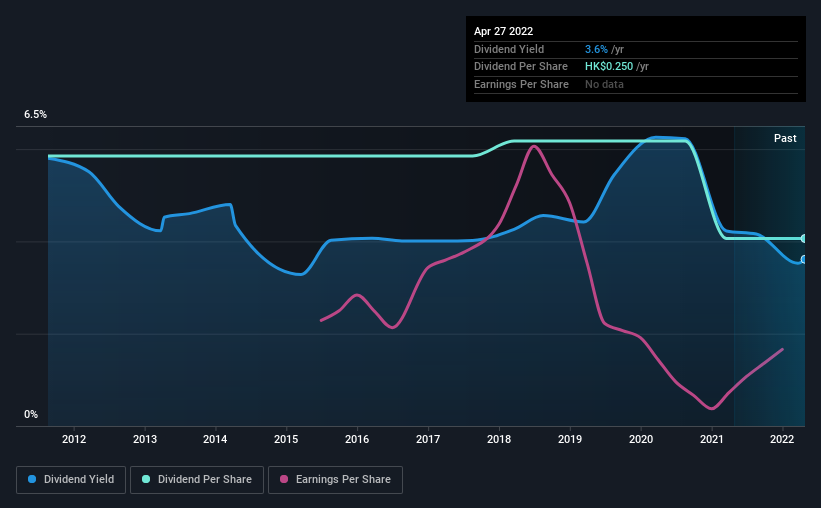
Task: Click the HK$0.250 dividend per share value
Action: click(x=609, y=67)
